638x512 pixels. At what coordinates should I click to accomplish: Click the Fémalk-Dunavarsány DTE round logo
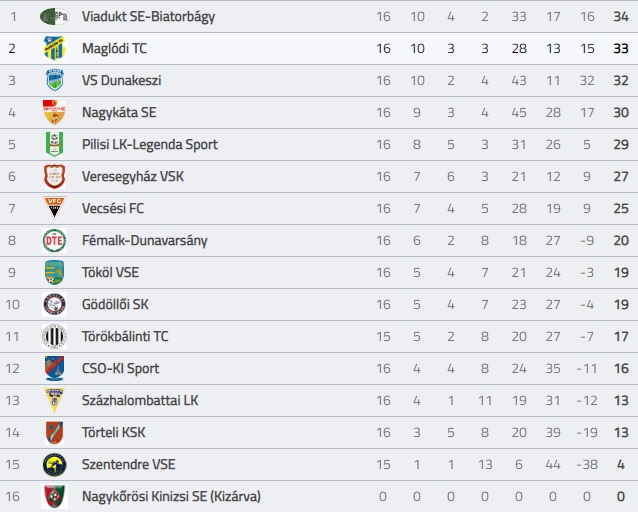[x=55, y=240]
